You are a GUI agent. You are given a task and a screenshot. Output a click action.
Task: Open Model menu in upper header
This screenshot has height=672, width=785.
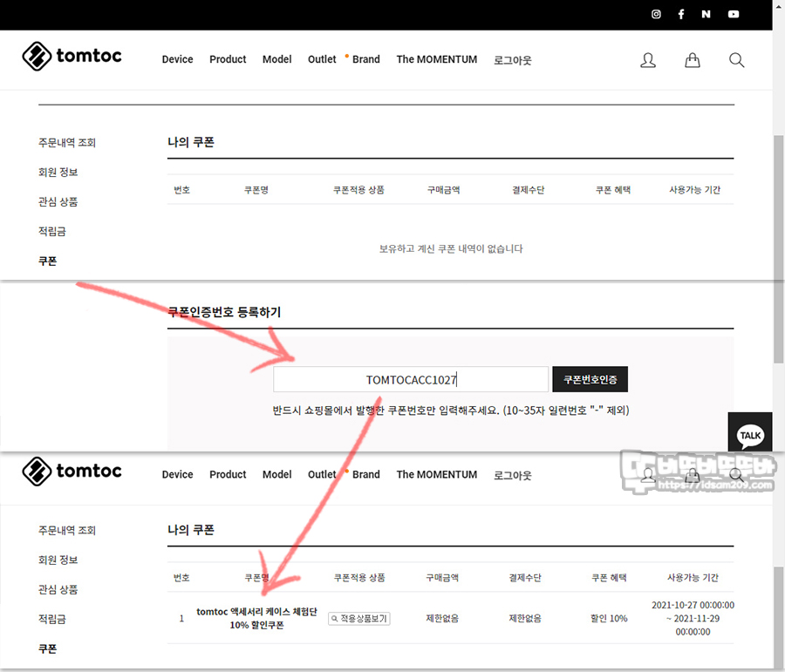pos(276,59)
